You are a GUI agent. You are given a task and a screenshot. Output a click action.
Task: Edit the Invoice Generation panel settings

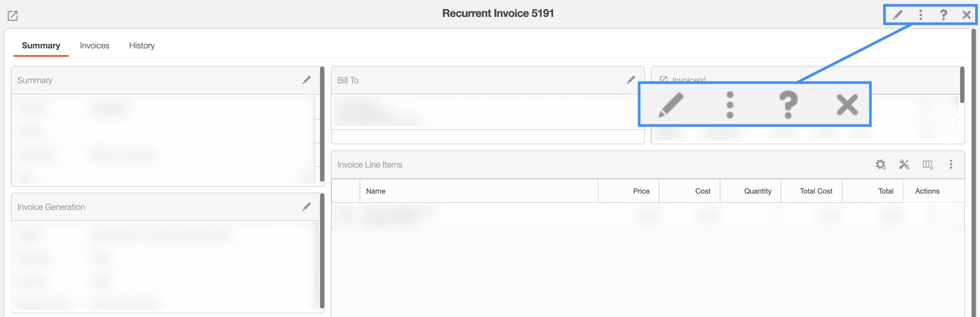click(x=306, y=207)
